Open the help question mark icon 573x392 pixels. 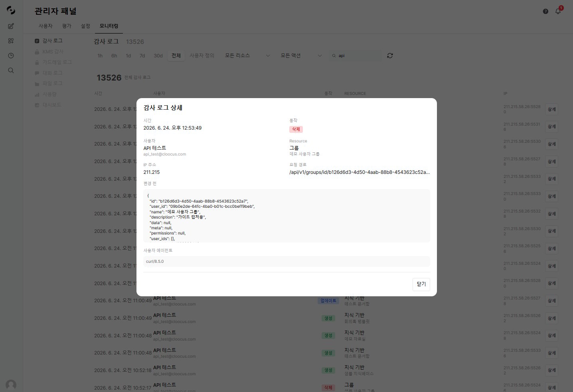point(545,11)
